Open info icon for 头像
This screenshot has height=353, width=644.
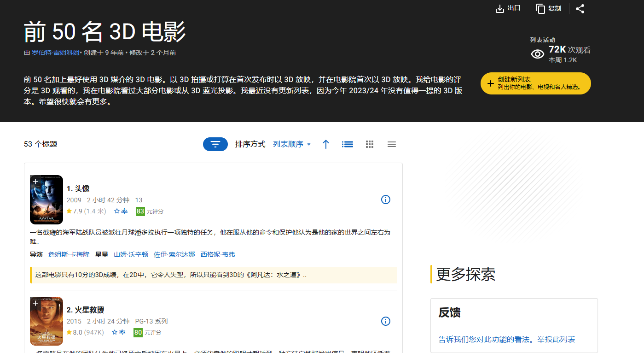pyautogui.click(x=386, y=200)
